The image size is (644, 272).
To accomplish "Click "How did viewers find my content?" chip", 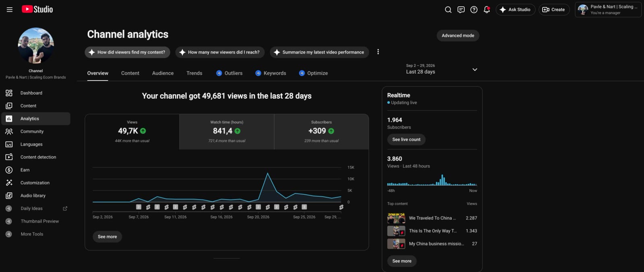I will pos(127,52).
